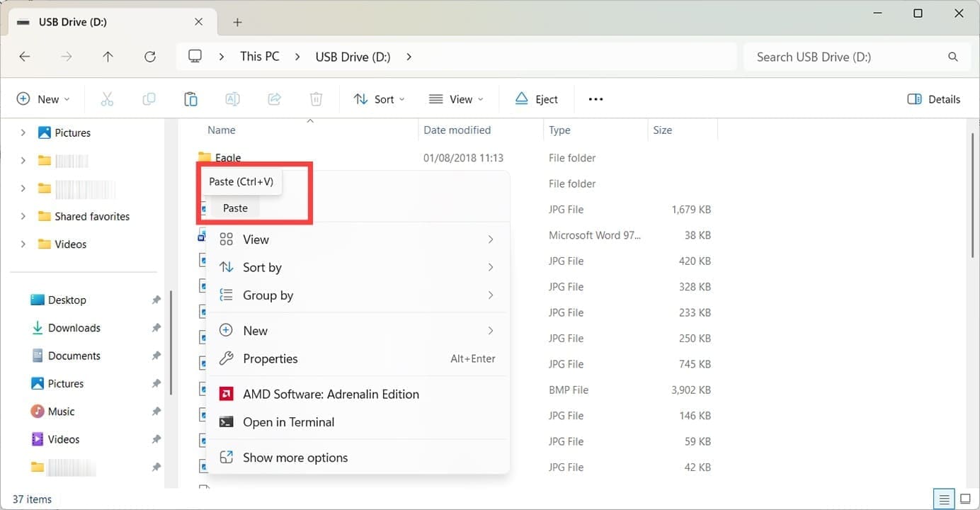Click the Forward navigation arrow
This screenshot has height=510, width=980.
pos(67,57)
